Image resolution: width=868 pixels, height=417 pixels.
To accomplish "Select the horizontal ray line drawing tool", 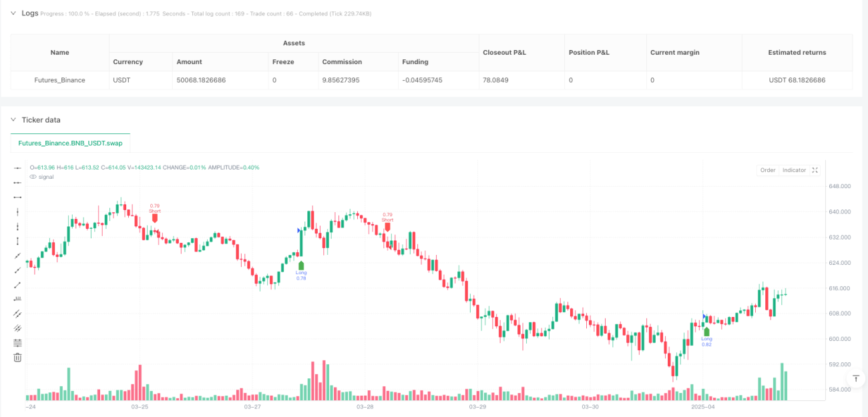I will (18, 182).
